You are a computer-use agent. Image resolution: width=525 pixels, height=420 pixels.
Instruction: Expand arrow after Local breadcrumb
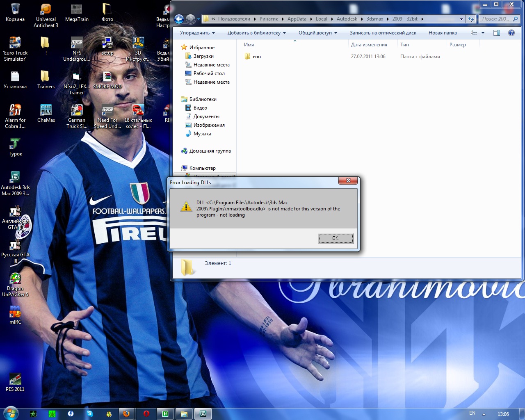tap(332, 19)
